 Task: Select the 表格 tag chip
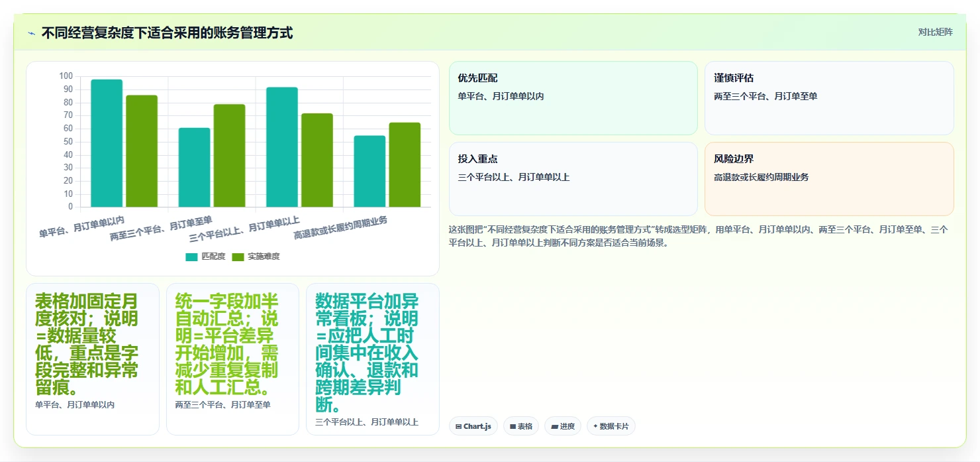pyautogui.click(x=521, y=426)
